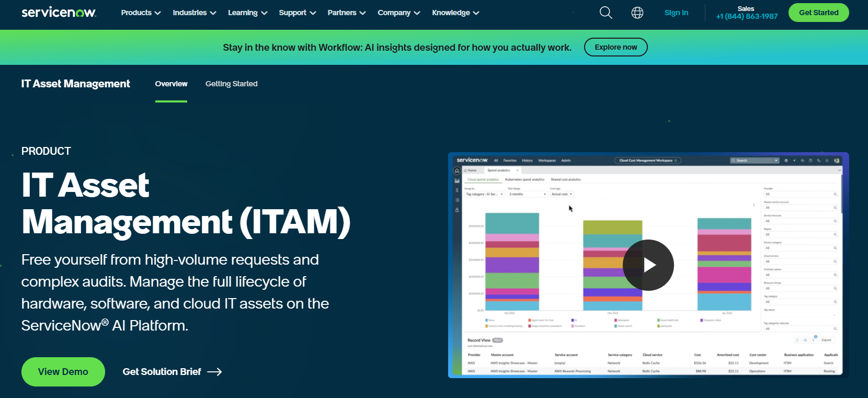Select the Overview tab

pyautogui.click(x=171, y=84)
